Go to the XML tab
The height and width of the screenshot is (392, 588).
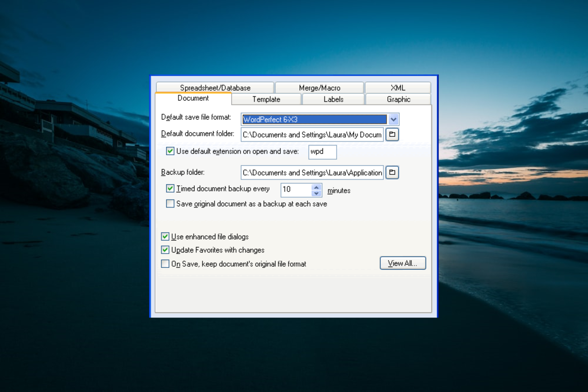click(x=398, y=88)
